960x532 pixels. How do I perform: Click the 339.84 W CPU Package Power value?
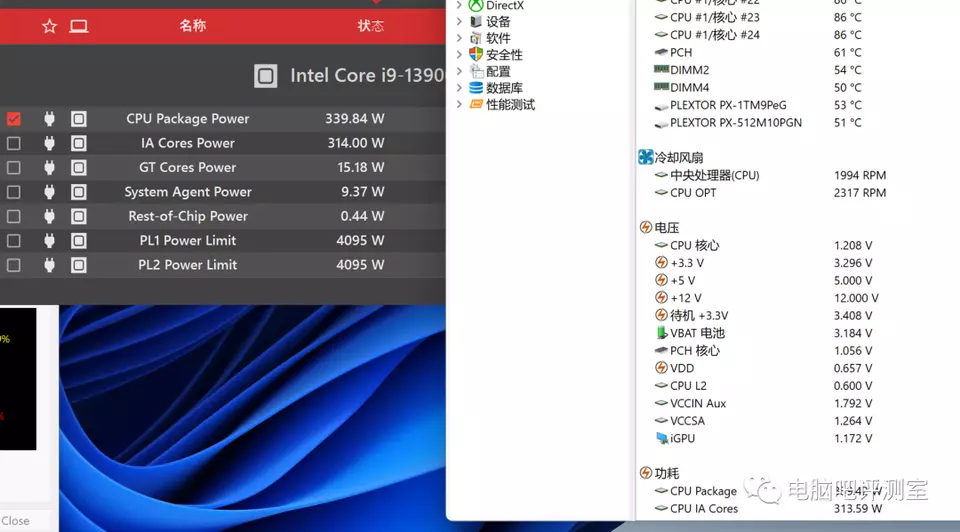pos(354,119)
